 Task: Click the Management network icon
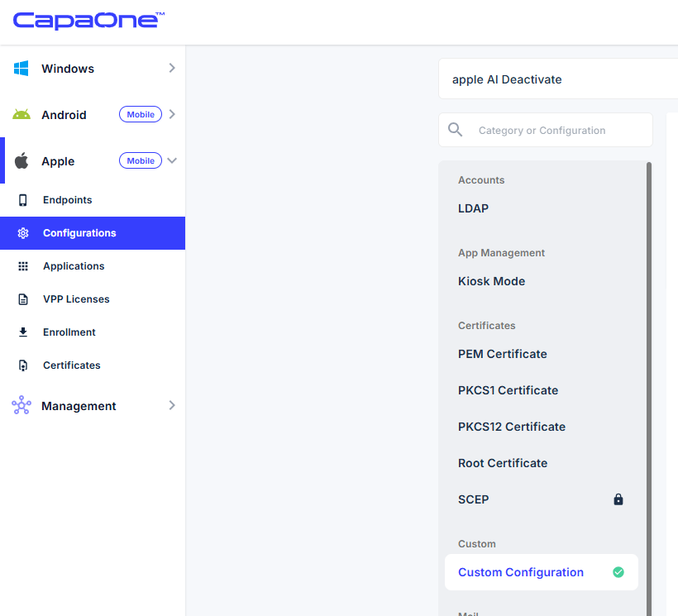pyautogui.click(x=21, y=405)
